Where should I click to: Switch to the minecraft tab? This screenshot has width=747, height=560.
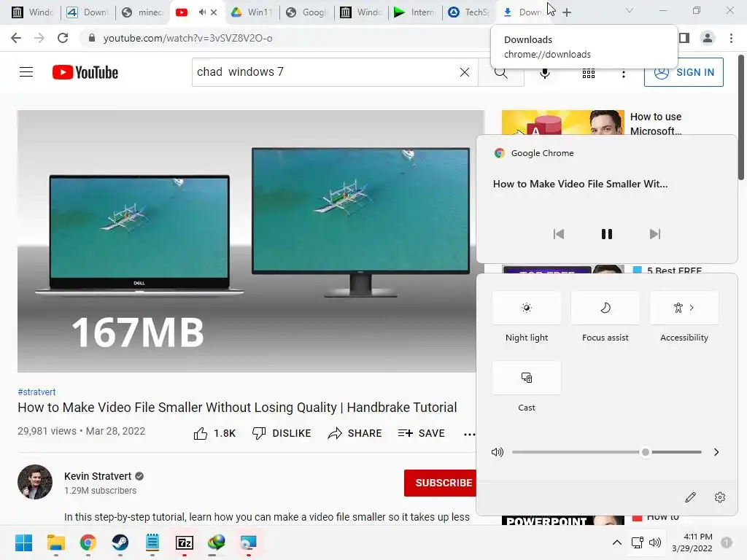pyautogui.click(x=142, y=12)
